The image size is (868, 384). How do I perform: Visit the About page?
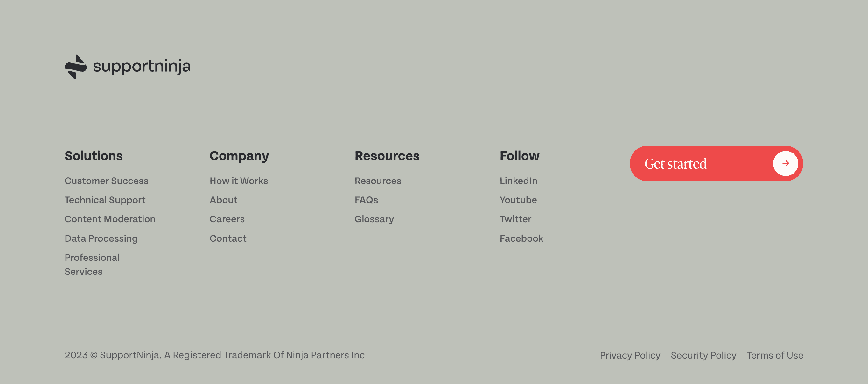pyautogui.click(x=223, y=200)
